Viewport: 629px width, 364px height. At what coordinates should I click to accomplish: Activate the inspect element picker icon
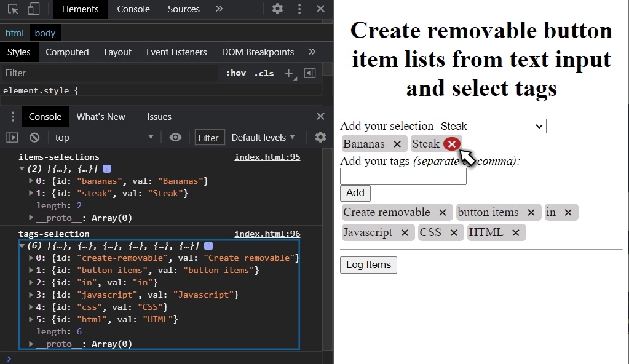(13, 9)
